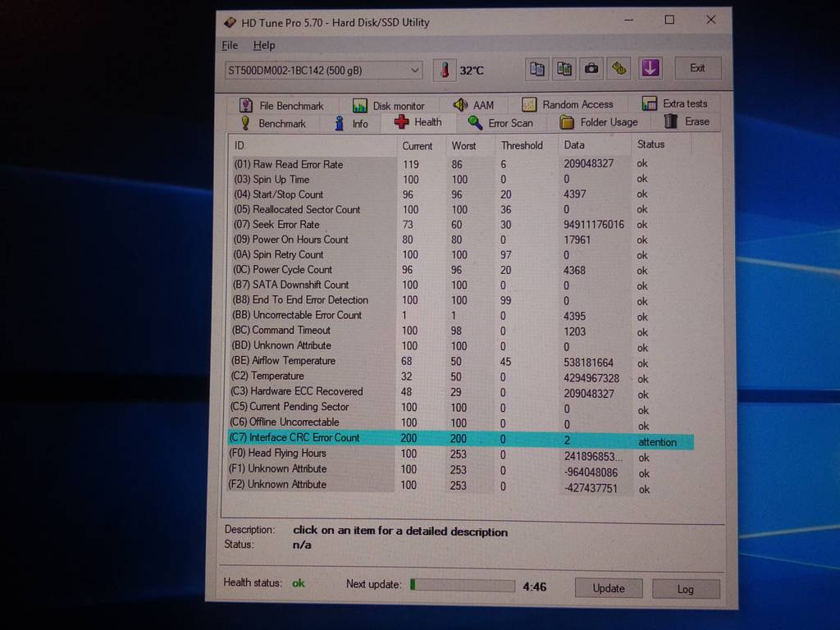Select the (C6) Offline Uncorrectable row
This screenshot has height=630, width=840.
click(x=461, y=423)
